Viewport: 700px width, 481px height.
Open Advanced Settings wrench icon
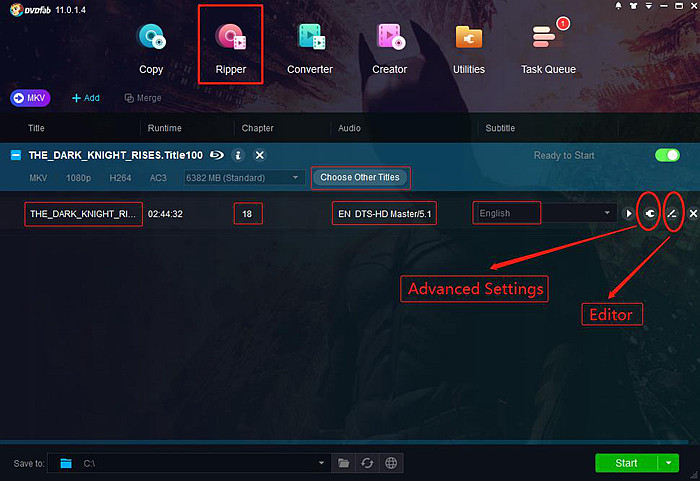650,214
